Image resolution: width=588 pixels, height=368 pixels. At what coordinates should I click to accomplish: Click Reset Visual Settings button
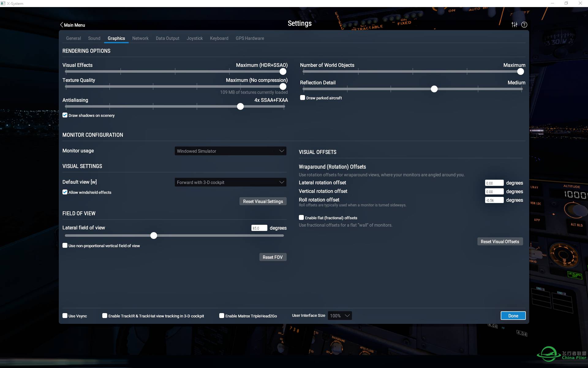pyautogui.click(x=263, y=201)
